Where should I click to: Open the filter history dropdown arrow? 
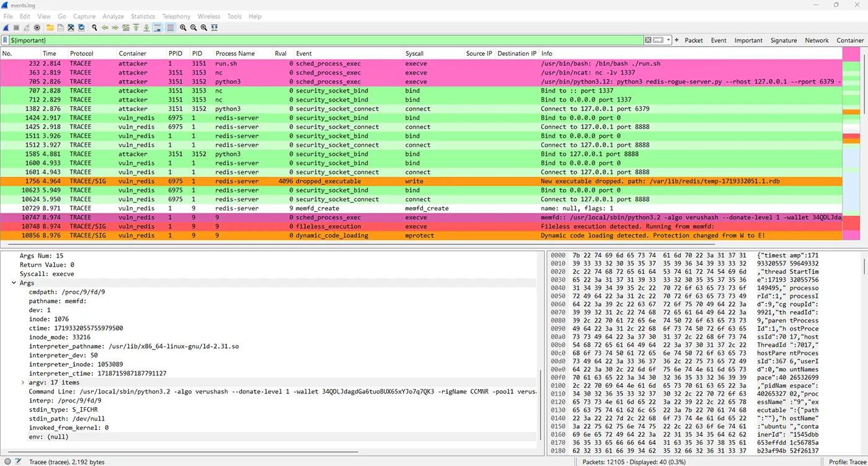click(x=668, y=40)
